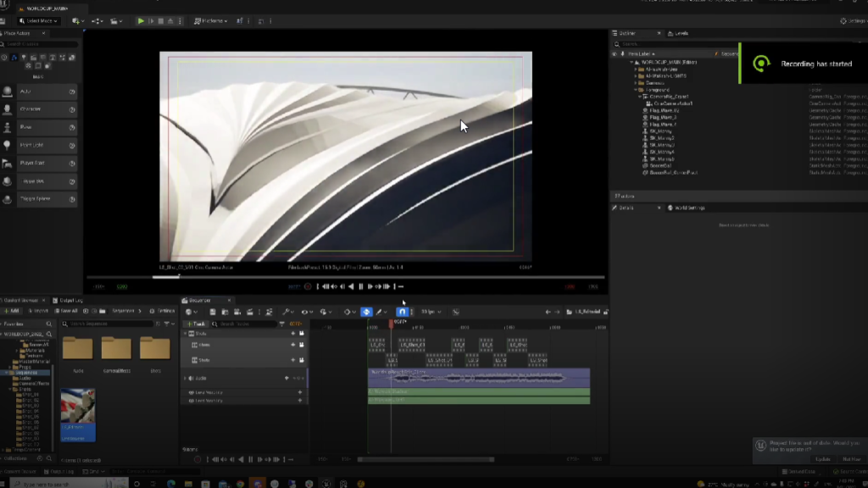Click the Add button in Content Browser

11,311
